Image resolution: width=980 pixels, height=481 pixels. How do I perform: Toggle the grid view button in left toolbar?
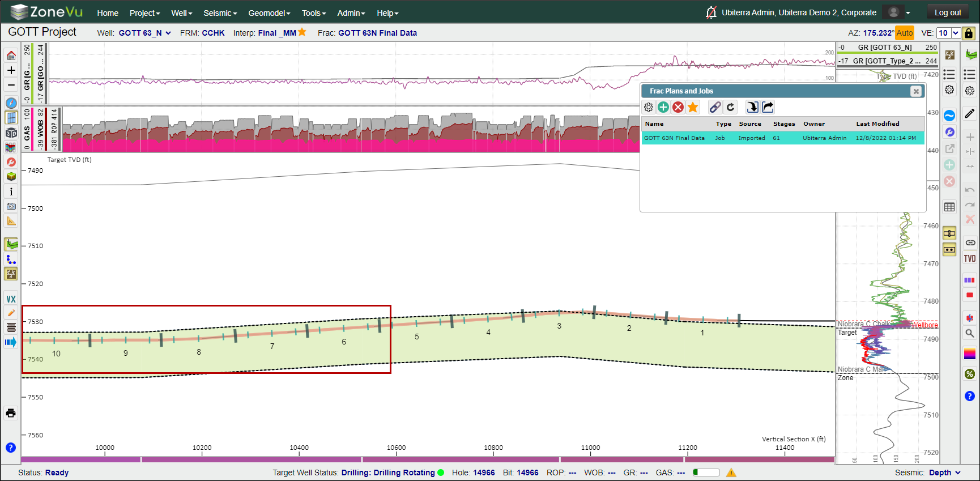tap(11, 118)
